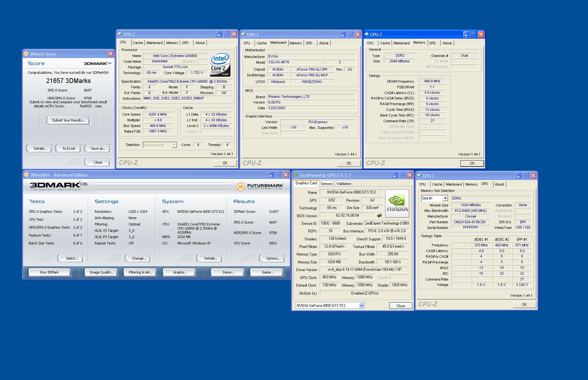This screenshot has height=380, width=588.
Task: Click the Mainboard CPU-Z window title icon
Action: point(243,34)
